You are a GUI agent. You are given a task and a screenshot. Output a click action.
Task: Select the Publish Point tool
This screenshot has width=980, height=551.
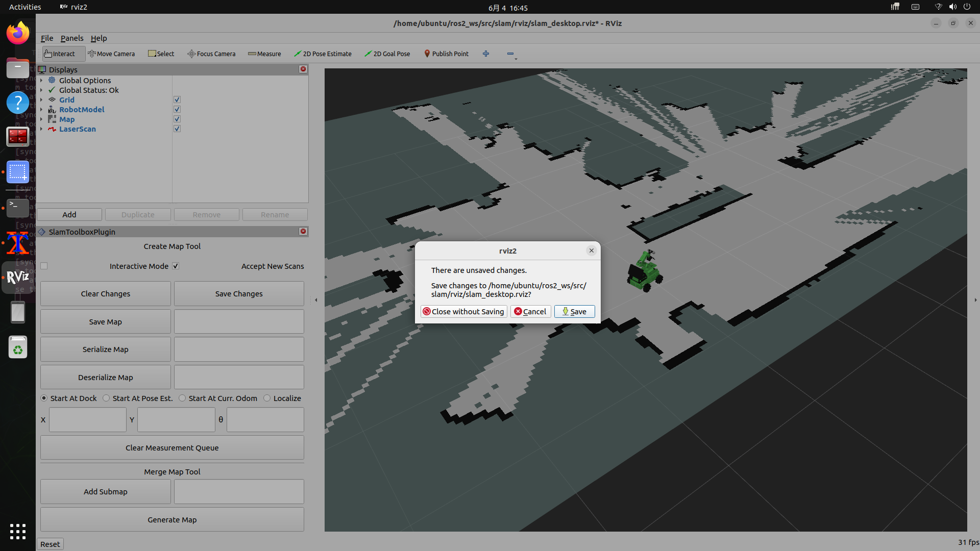click(446, 54)
